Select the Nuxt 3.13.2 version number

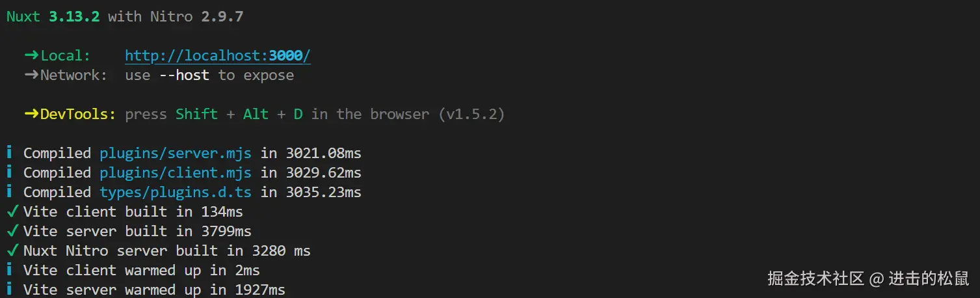74,17
